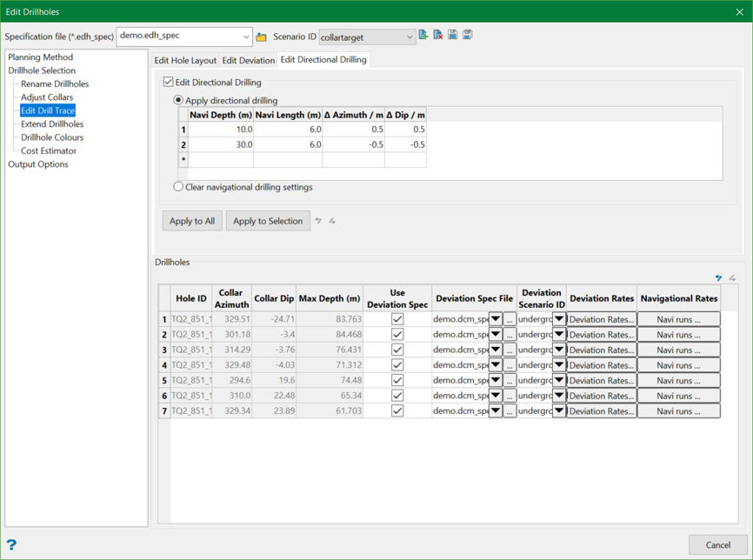Expand the Scenario ID collartarget dropdown
Image resolution: width=753 pixels, height=560 pixels.
pyautogui.click(x=409, y=37)
